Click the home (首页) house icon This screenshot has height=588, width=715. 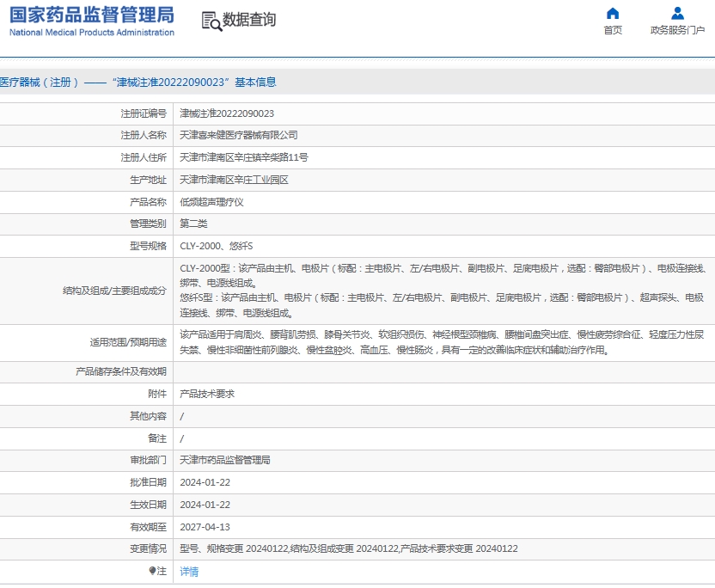point(613,13)
